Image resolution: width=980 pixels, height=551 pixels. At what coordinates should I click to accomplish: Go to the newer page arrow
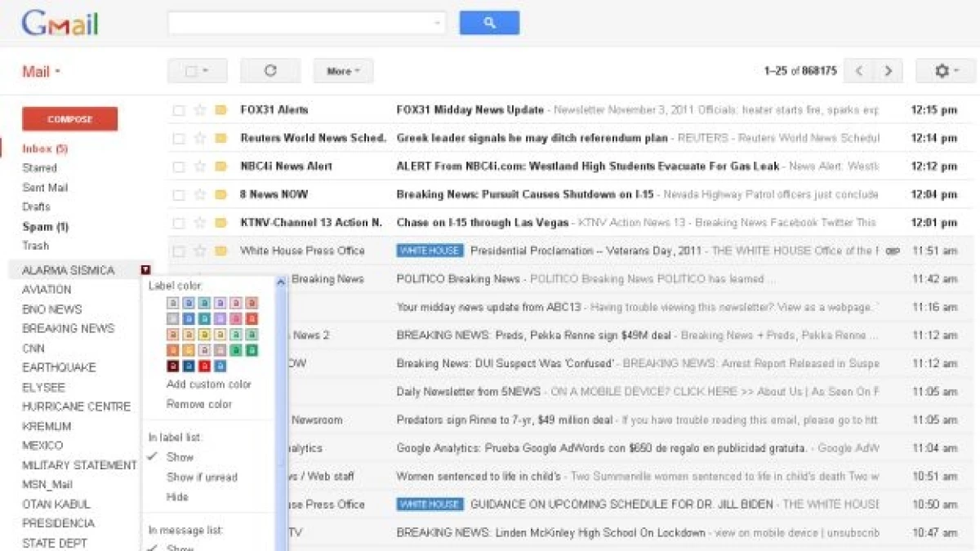pos(858,71)
